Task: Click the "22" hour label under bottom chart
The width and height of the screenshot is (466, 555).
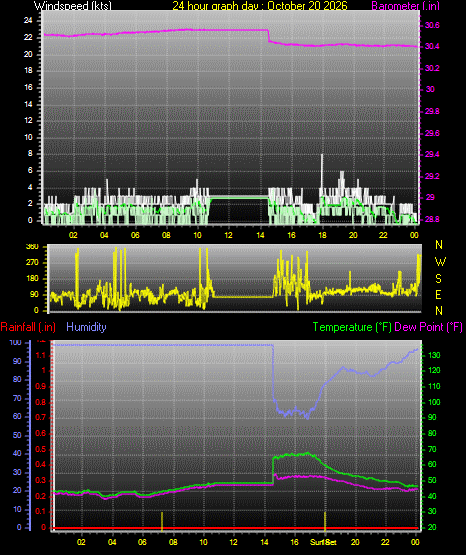Action: pyautogui.click(x=385, y=542)
